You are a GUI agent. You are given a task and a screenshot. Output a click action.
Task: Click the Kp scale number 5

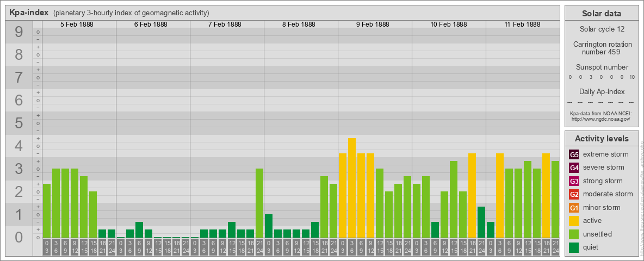18,123
